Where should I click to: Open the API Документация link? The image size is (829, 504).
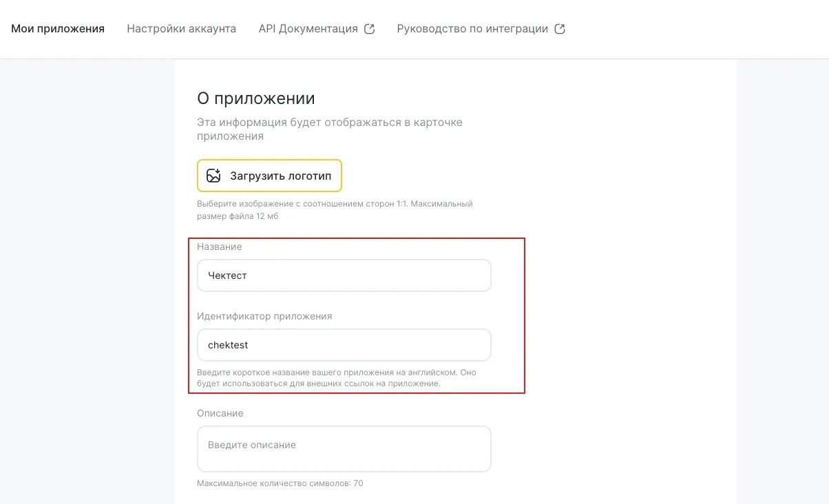tap(308, 29)
